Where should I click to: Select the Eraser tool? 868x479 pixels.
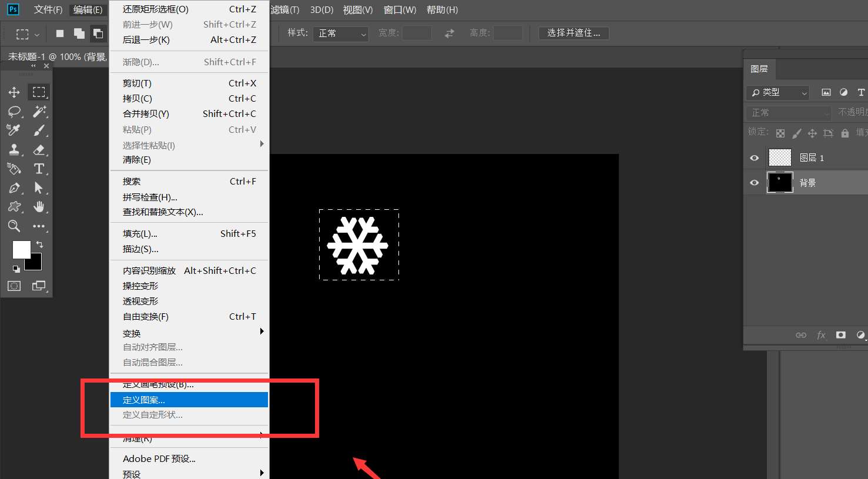[x=39, y=149]
